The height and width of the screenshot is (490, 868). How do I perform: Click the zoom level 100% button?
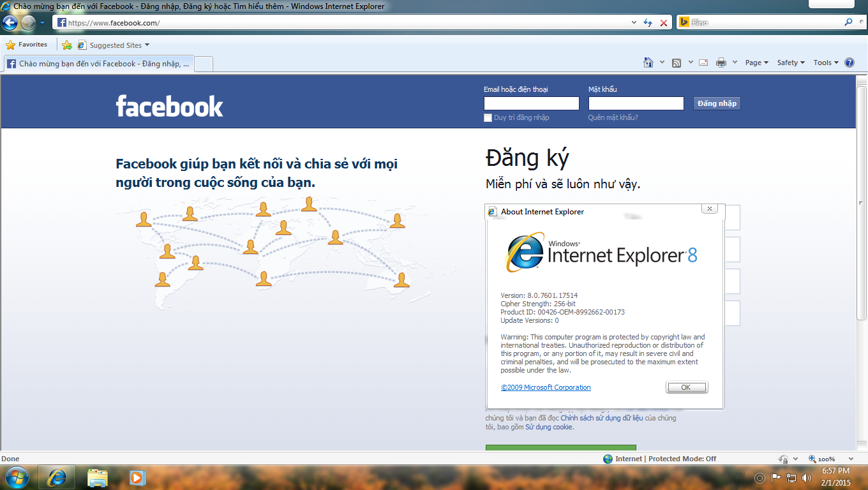click(x=822, y=459)
